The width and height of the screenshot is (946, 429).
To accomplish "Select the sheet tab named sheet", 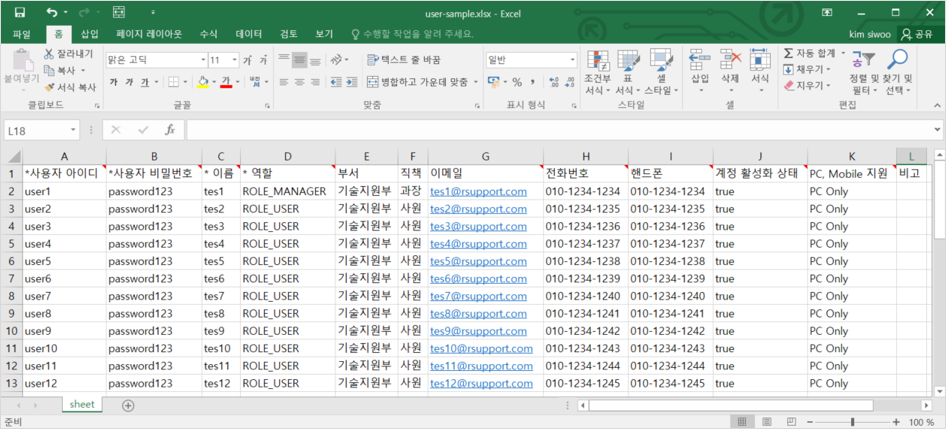I will [x=82, y=405].
